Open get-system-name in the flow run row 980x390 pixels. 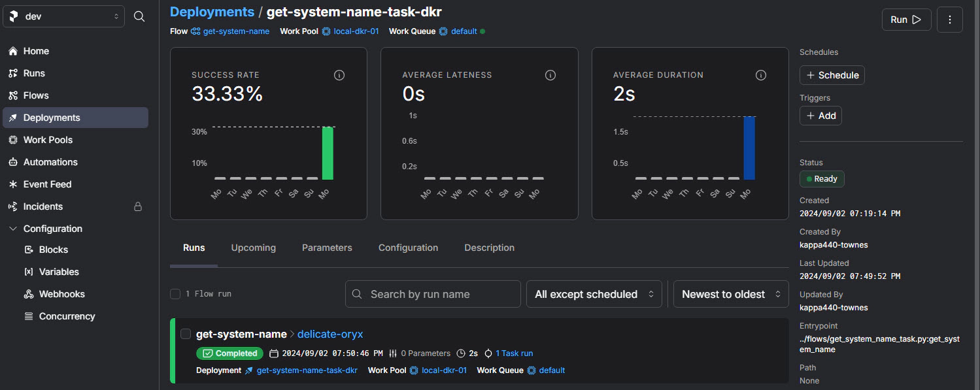[x=241, y=334]
